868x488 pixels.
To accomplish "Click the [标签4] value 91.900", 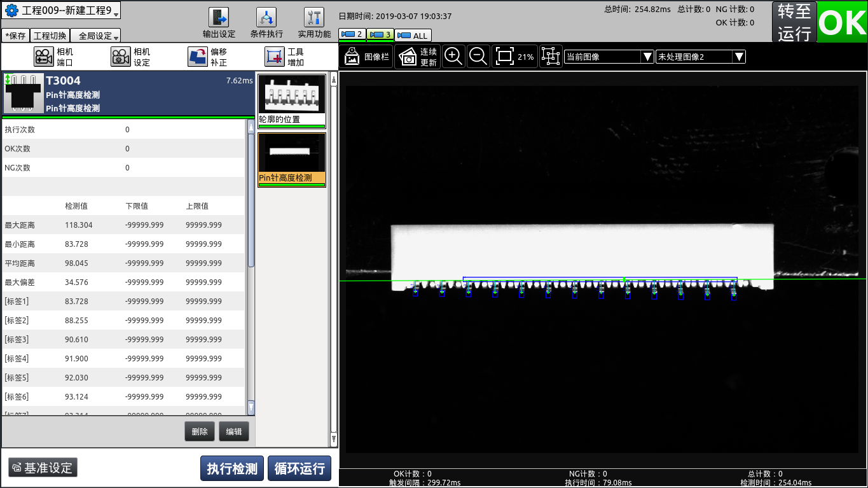I will pyautogui.click(x=77, y=359).
